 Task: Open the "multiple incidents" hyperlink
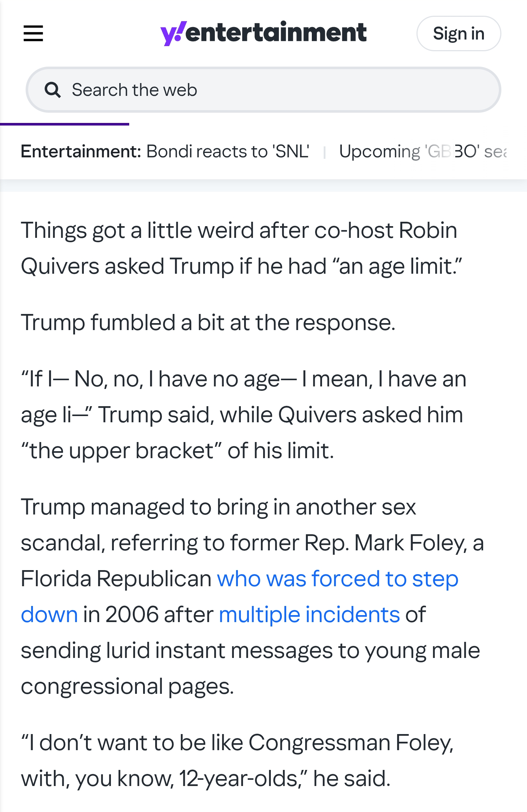[x=309, y=614]
